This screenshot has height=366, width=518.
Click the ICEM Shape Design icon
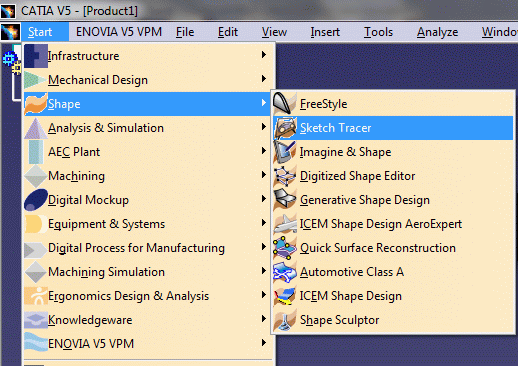(285, 296)
